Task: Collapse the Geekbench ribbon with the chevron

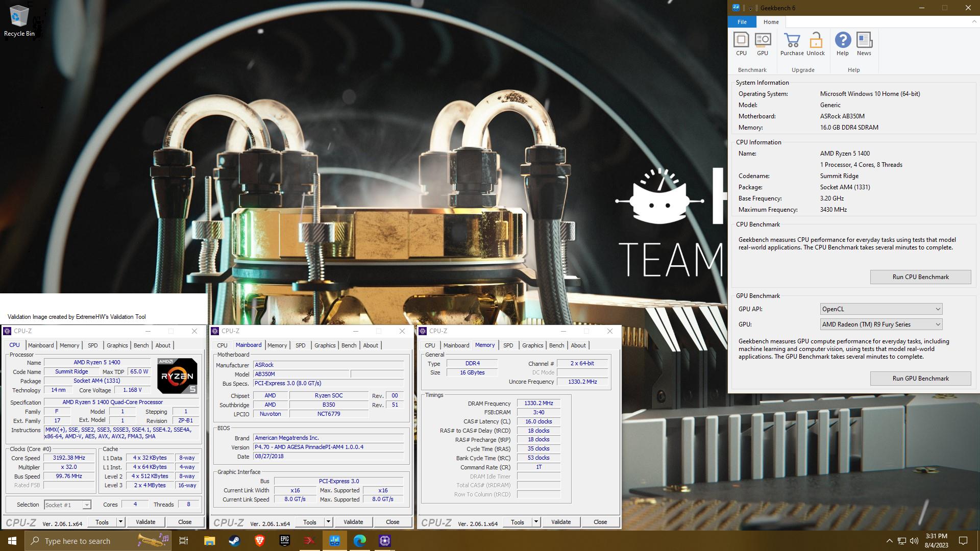Action: click(x=974, y=22)
